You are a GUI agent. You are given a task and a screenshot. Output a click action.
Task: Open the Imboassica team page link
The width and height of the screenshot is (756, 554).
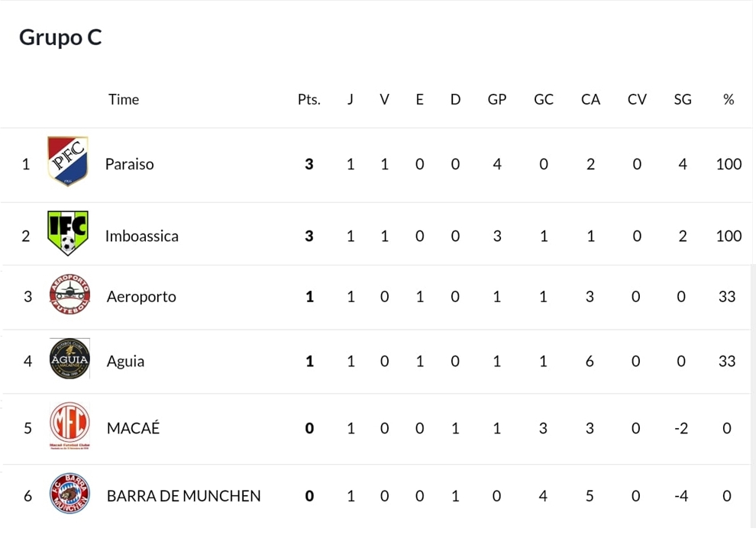point(142,236)
